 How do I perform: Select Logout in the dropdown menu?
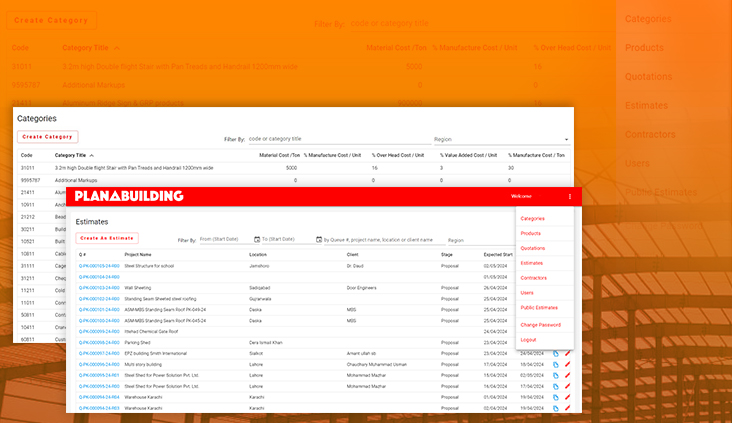(x=528, y=340)
